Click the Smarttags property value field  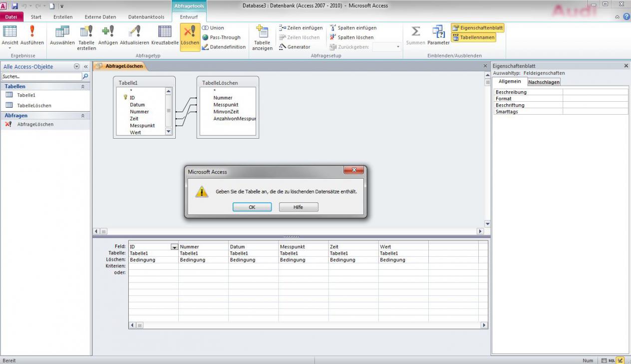point(596,112)
